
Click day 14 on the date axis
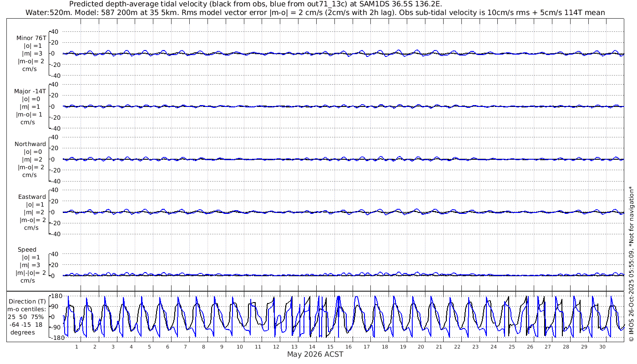(x=312, y=347)
